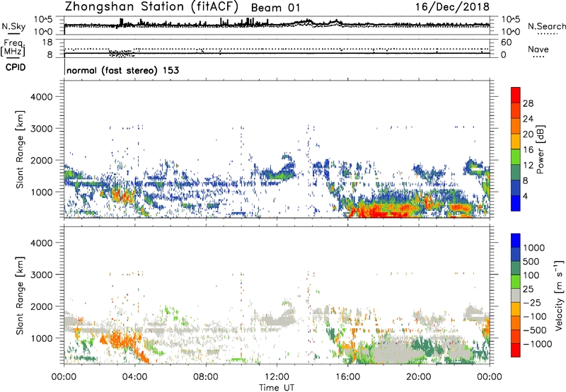
Task: Click the grey −25 to 25 Velocity colorbar segment
Action: click(516, 296)
